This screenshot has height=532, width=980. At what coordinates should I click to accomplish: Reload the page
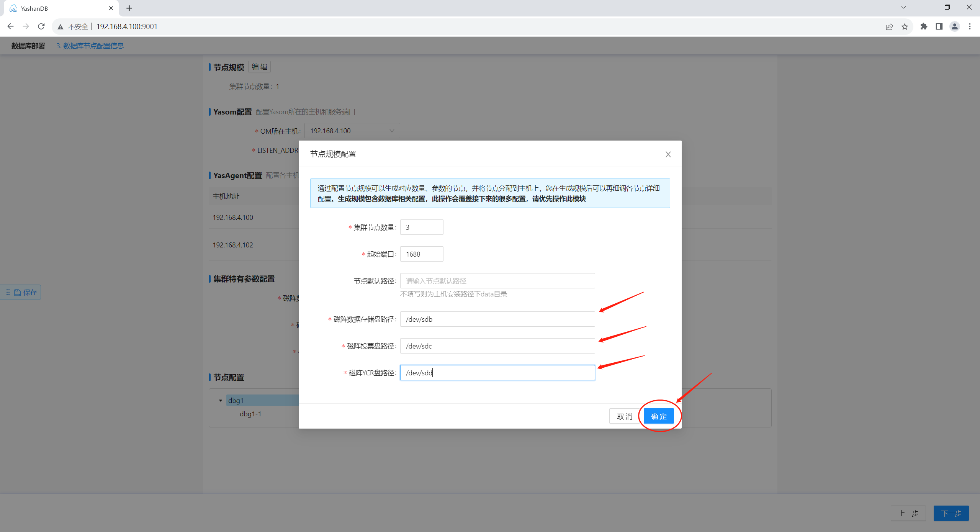click(x=41, y=26)
